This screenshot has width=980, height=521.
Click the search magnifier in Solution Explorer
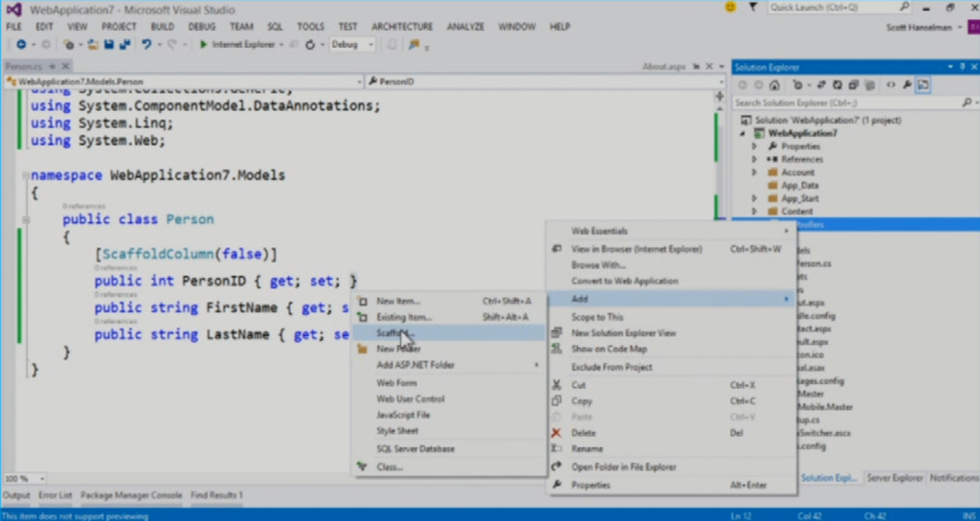pyautogui.click(x=967, y=102)
